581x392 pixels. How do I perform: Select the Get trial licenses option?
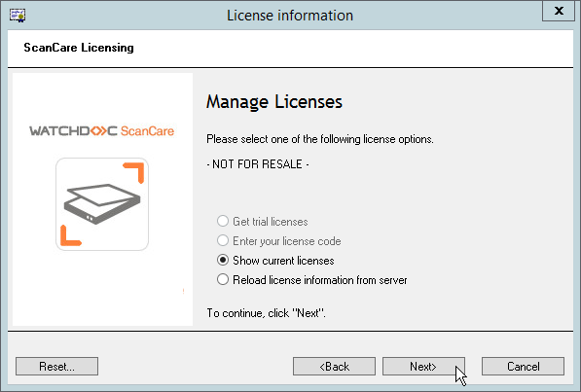click(x=223, y=221)
